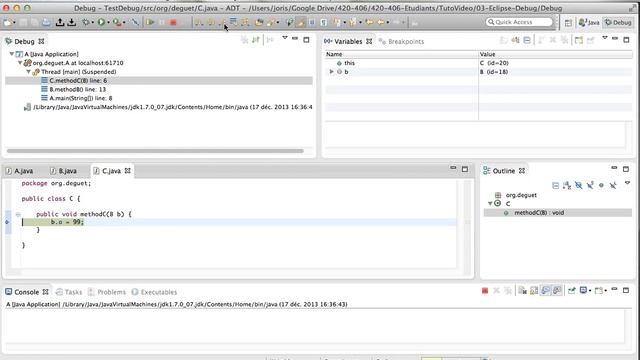This screenshot has width=640, height=360.
Task: Click the Console terminate red square
Action: [x=485, y=291]
